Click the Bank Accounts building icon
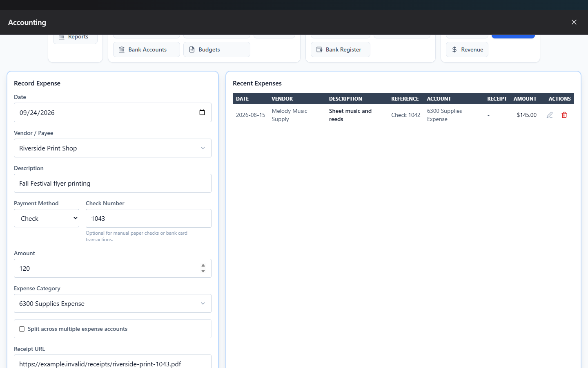 point(122,49)
